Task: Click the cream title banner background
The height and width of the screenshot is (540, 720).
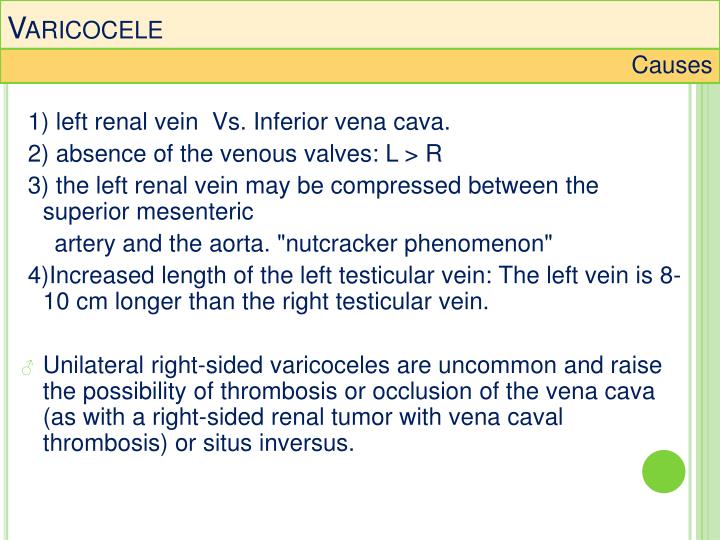Action: 360,24
